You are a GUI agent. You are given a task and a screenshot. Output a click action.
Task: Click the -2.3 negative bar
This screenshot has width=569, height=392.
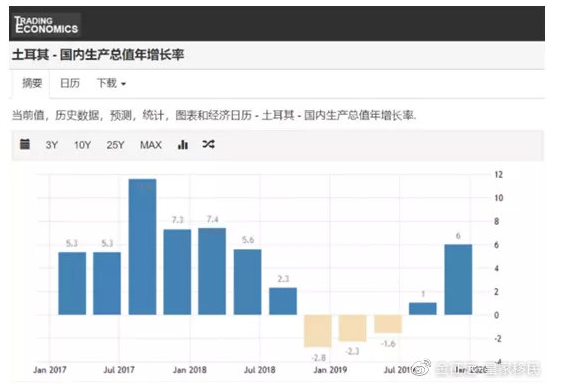[352, 328]
